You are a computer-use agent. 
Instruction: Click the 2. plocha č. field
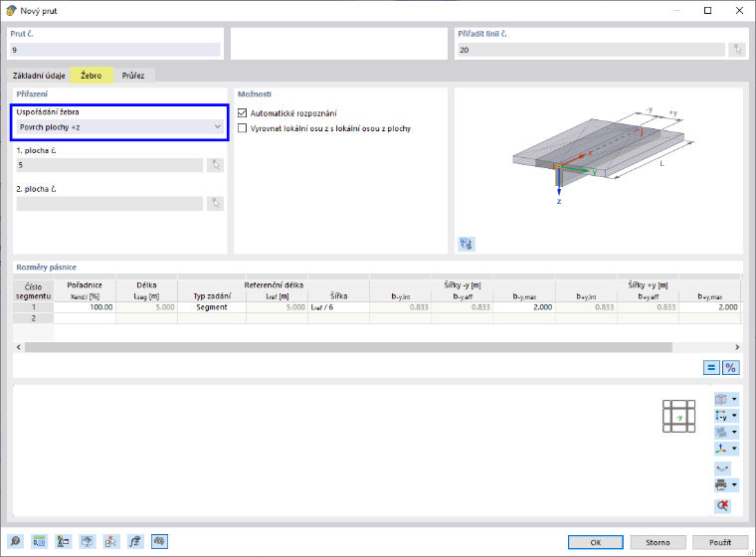(110, 204)
